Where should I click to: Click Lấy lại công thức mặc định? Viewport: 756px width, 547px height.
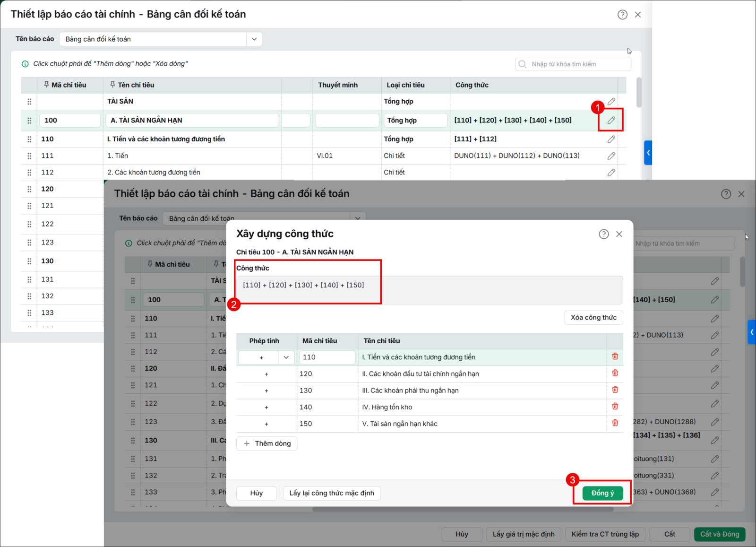(x=332, y=493)
